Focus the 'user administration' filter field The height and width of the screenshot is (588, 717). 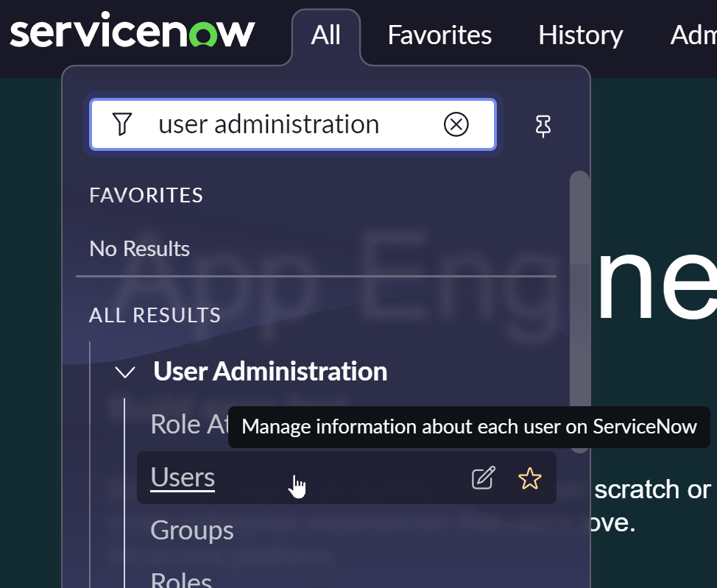click(294, 124)
